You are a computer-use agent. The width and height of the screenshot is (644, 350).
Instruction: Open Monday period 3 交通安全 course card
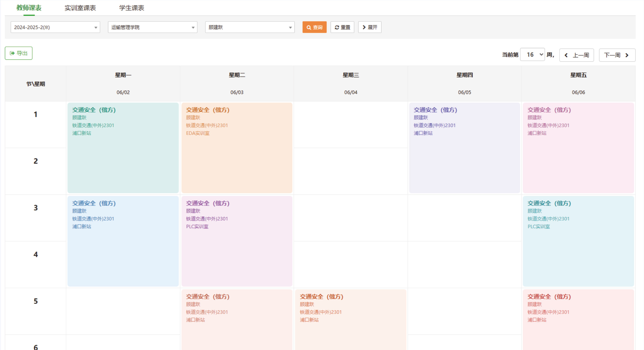coord(123,241)
